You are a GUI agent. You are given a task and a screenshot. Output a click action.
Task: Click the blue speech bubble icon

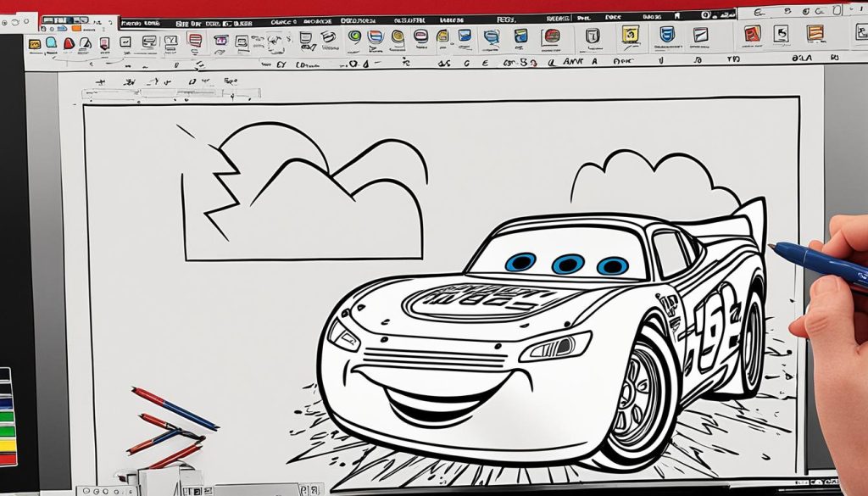(492, 37)
